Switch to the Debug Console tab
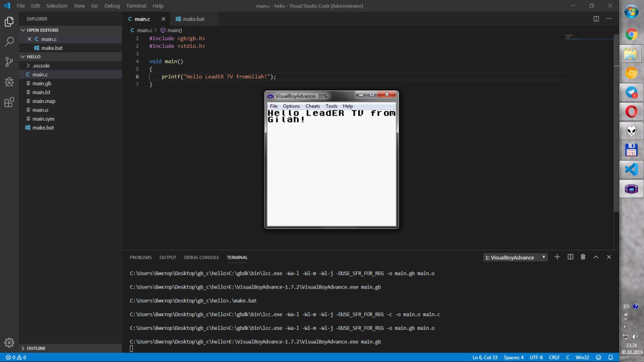This screenshot has width=644, height=362. tap(201, 257)
